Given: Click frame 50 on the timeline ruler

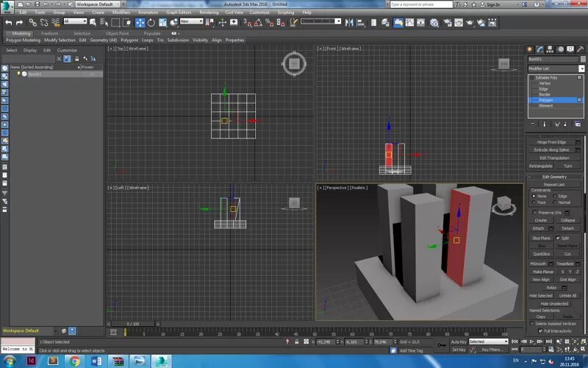Looking at the screenshot, I should [x=315, y=333].
